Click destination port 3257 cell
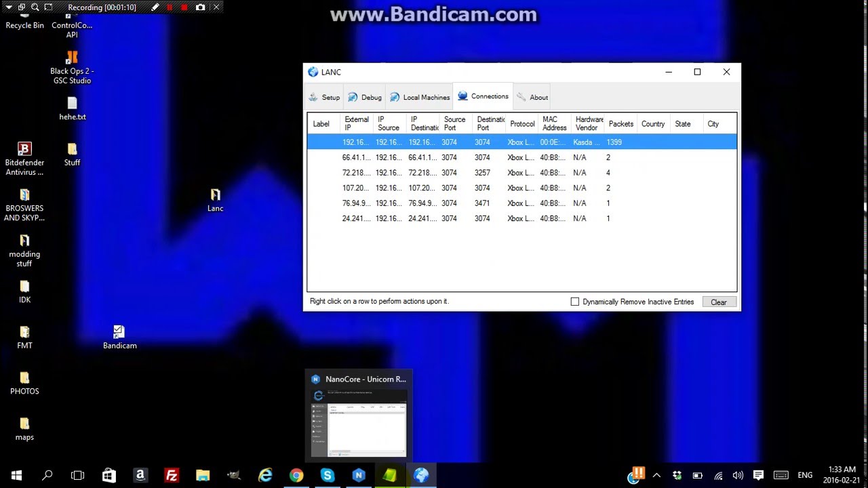The height and width of the screenshot is (488, 868). click(482, 173)
